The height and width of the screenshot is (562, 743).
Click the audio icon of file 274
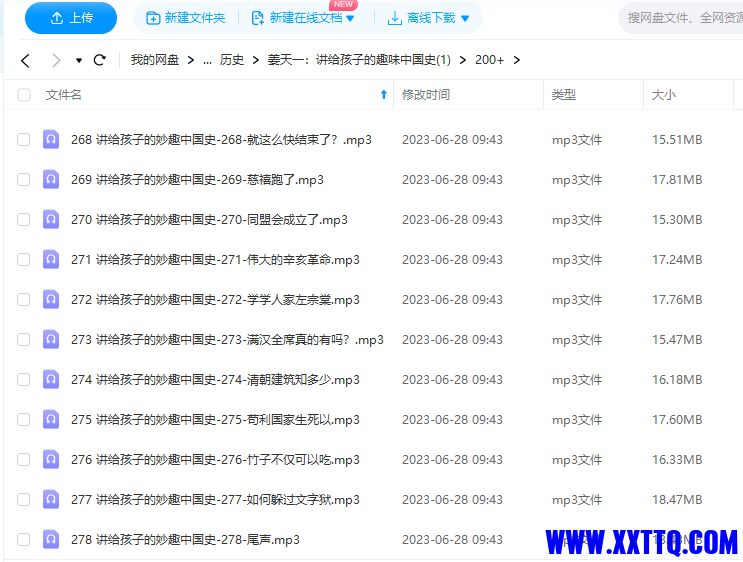pos(51,379)
